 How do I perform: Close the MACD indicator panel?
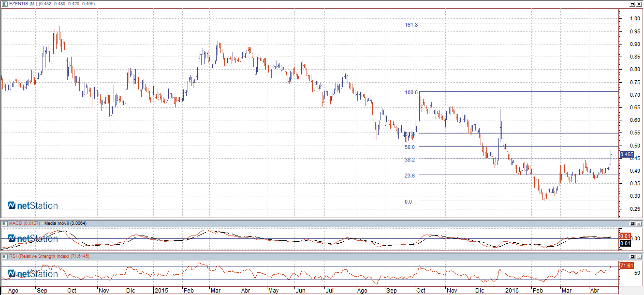pos(639,223)
